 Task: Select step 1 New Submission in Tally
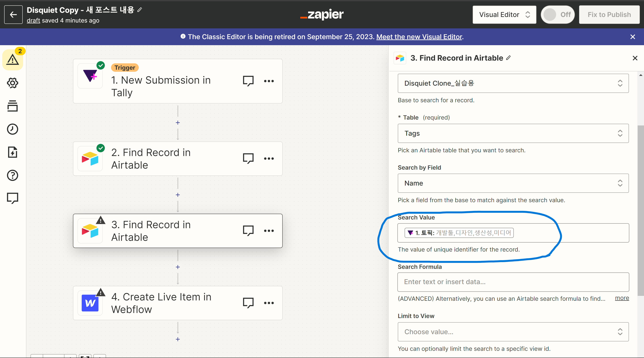(x=178, y=81)
